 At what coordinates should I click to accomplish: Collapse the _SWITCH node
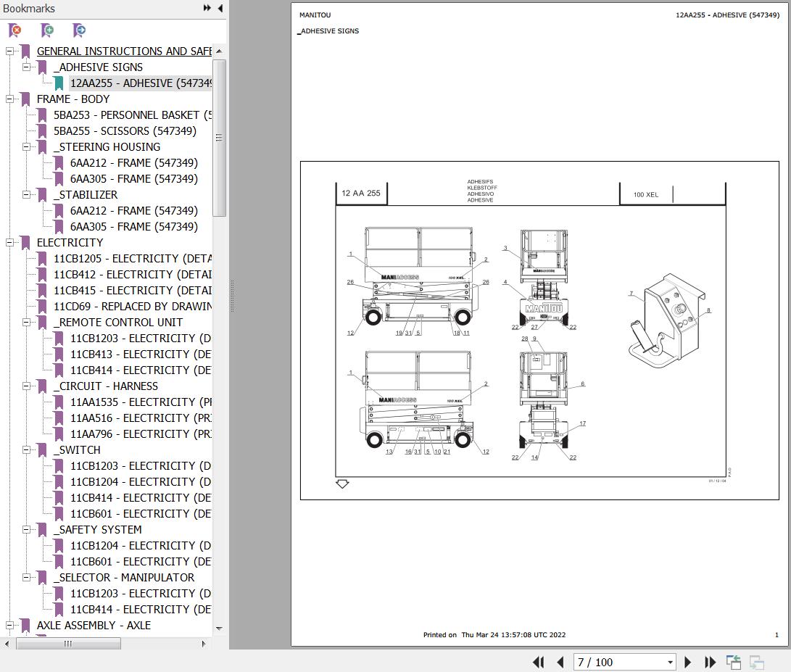point(25,450)
